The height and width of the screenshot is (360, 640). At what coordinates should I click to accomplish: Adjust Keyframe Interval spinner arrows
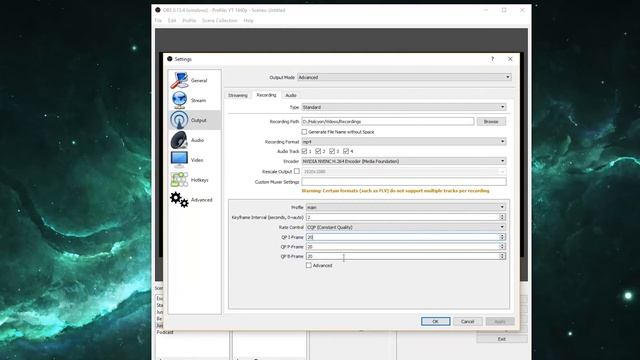tap(502, 217)
